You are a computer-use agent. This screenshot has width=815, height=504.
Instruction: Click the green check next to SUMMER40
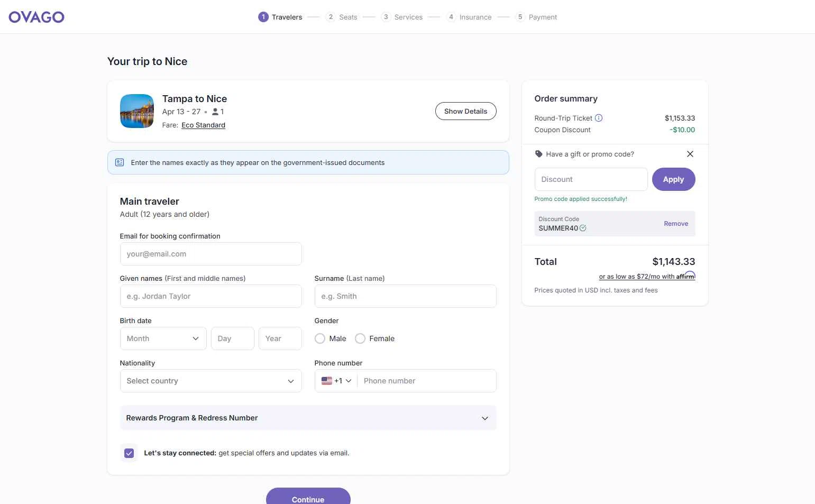pyautogui.click(x=583, y=228)
